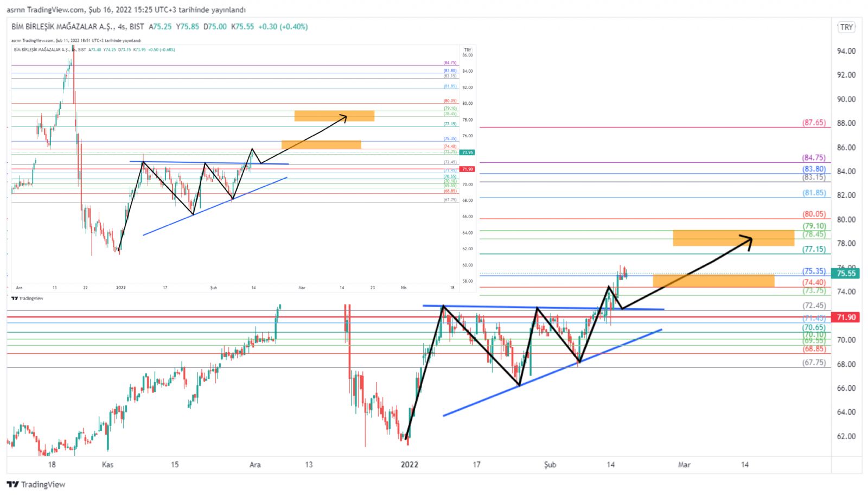Click the small TradingView logo under inset chart
868x495 pixels.
click(27, 299)
